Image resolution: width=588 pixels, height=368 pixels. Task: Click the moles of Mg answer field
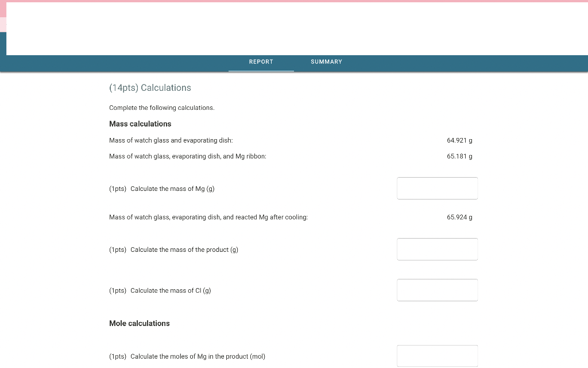coord(437,355)
